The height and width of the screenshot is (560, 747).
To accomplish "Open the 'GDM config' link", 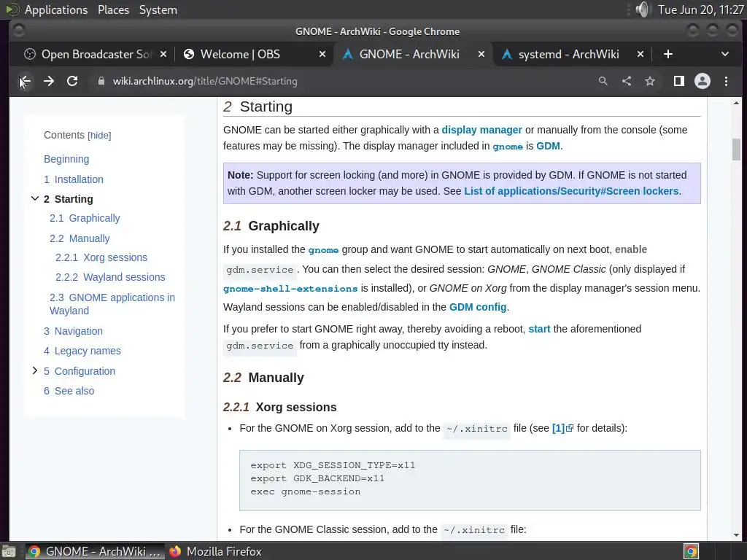I will pos(478,307).
